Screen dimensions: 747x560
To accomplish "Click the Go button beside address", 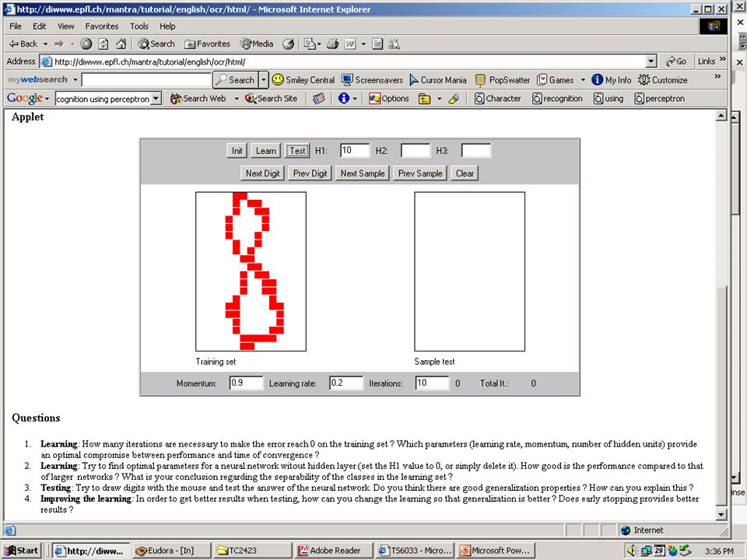I will coord(676,61).
